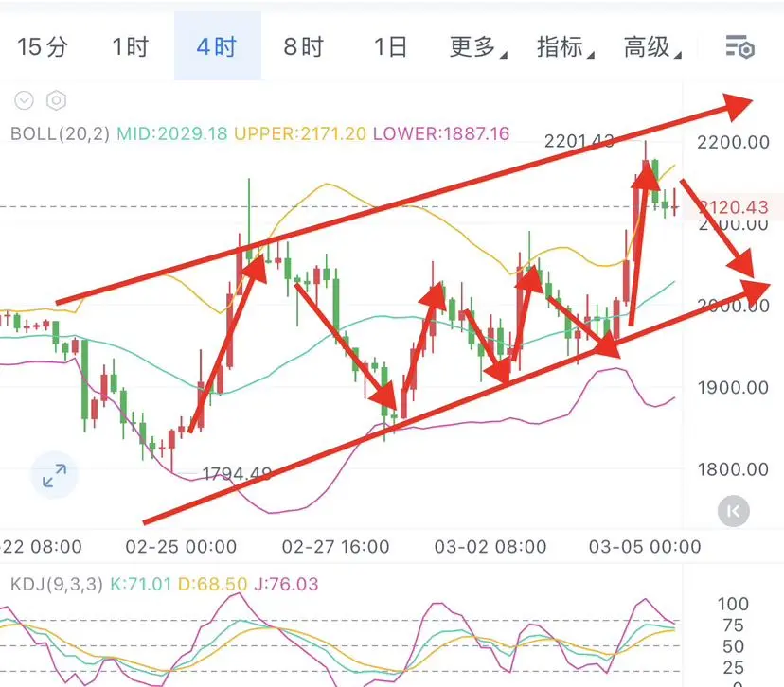Click the KDJ axis value 50

tap(733, 646)
